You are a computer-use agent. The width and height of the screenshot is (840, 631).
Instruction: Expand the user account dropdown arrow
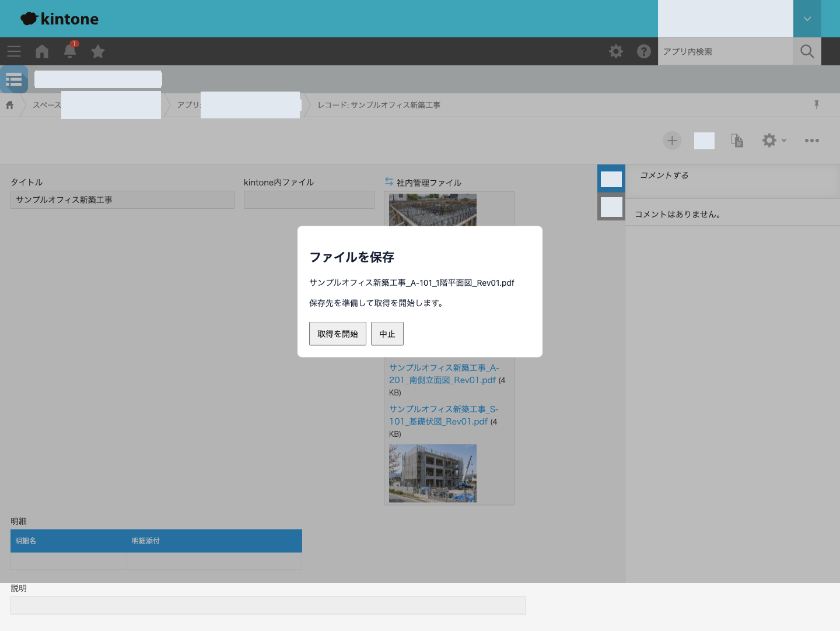point(807,19)
